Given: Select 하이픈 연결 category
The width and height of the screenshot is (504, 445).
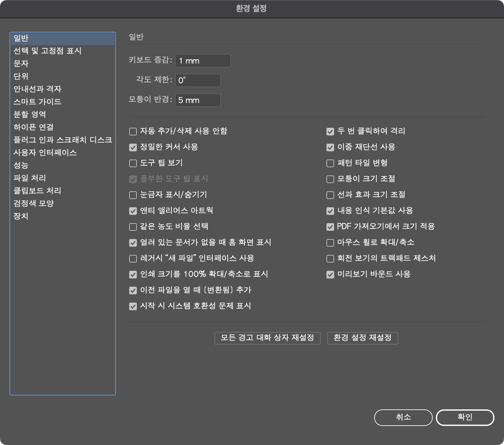Looking at the screenshot, I should 63,127.
